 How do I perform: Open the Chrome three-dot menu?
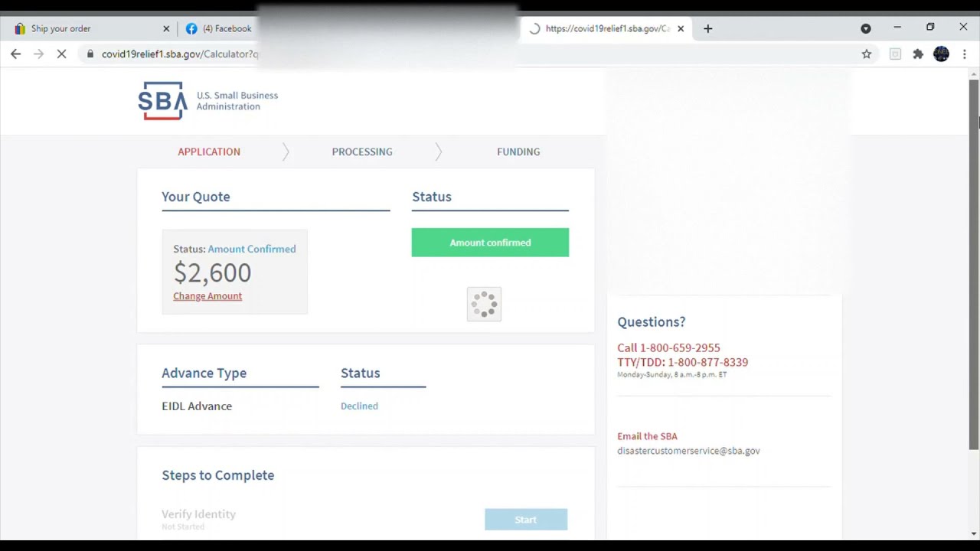tap(965, 54)
